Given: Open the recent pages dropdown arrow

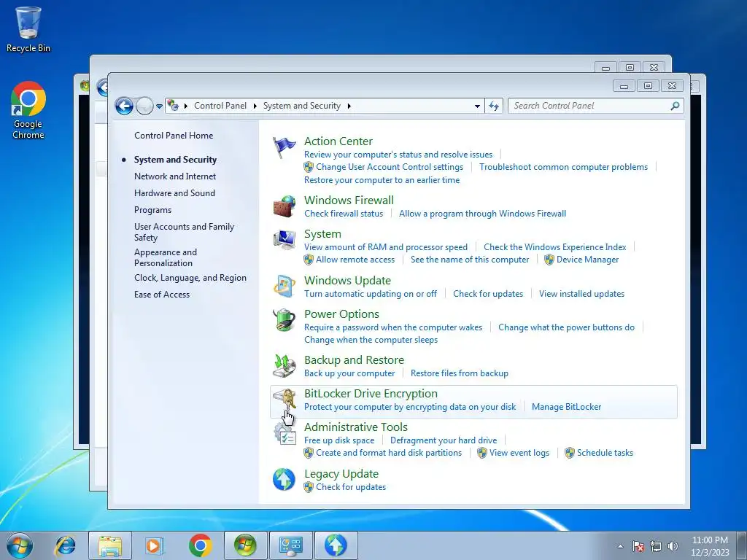Looking at the screenshot, I should (x=159, y=106).
